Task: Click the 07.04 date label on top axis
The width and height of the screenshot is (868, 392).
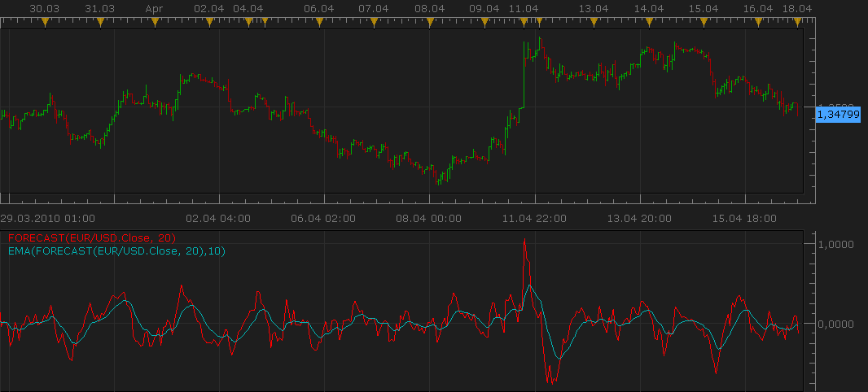Action: 374,9
